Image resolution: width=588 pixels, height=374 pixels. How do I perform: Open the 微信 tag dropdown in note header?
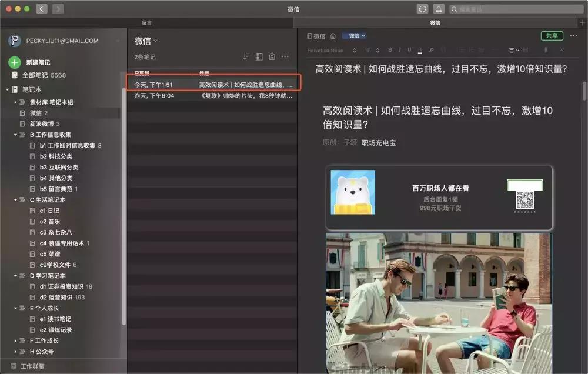click(355, 35)
